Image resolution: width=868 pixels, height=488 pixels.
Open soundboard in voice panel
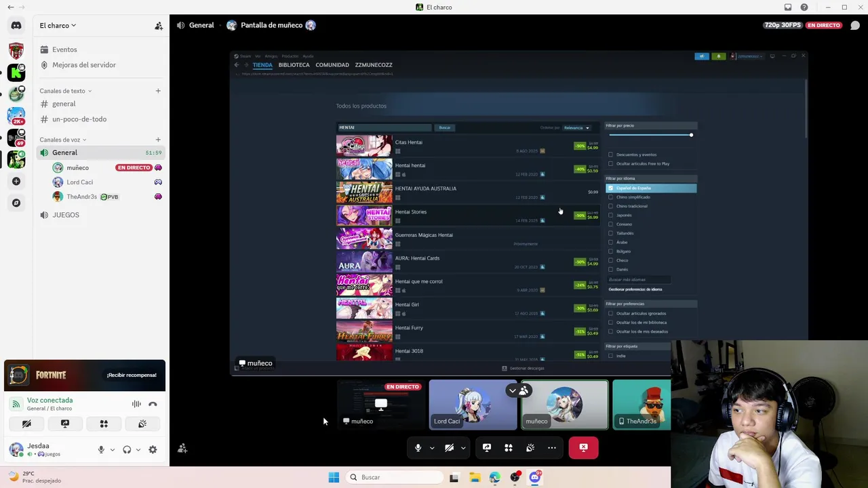[142, 424]
